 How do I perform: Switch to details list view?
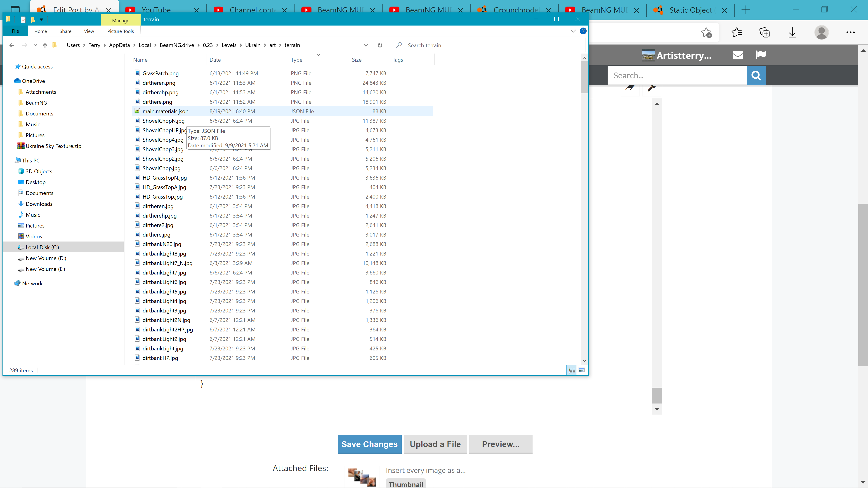click(571, 370)
